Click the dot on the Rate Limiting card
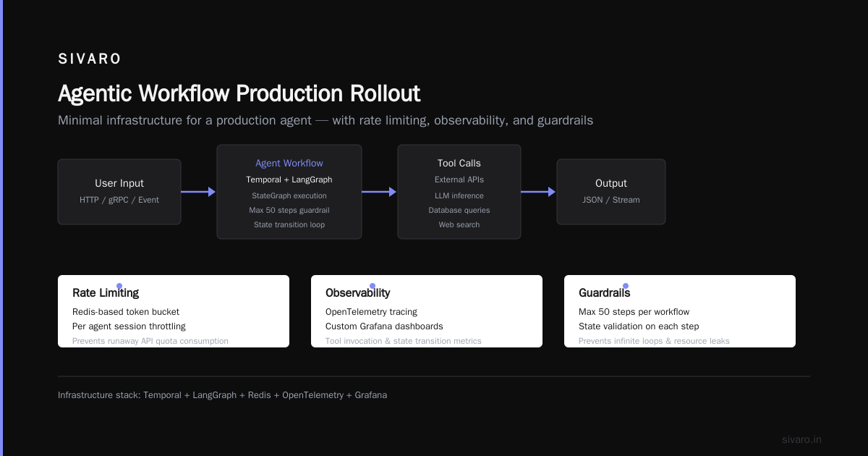The image size is (868, 456). tap(119, 287)
